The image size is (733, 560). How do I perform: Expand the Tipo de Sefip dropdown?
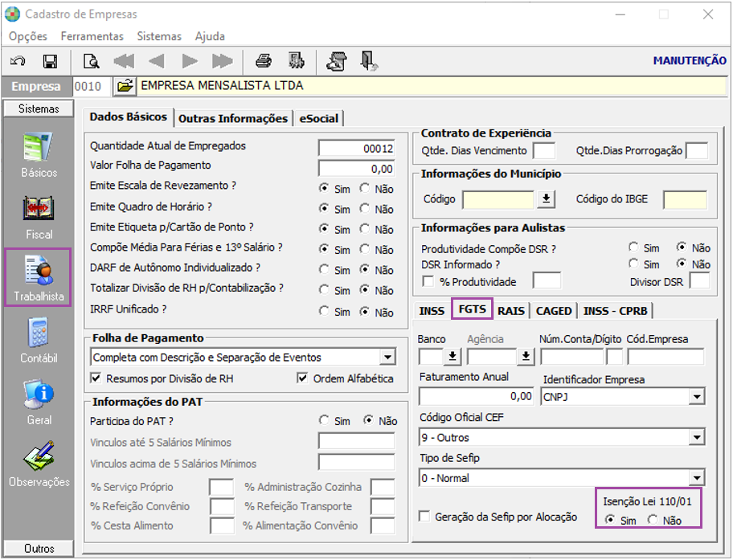(x=697, y=478)
